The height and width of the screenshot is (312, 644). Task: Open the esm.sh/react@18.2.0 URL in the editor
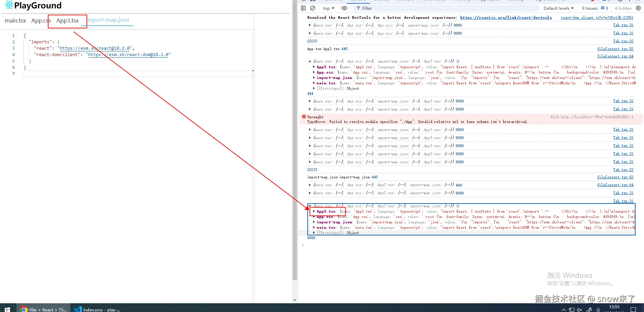pyautogui.click(x=95, y=48)
